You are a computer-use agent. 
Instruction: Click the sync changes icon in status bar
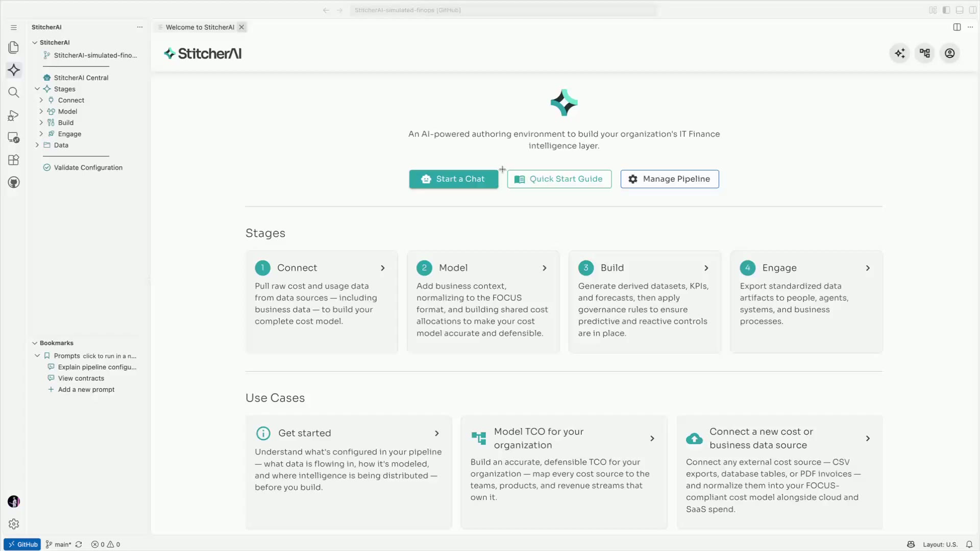(79, 544)
